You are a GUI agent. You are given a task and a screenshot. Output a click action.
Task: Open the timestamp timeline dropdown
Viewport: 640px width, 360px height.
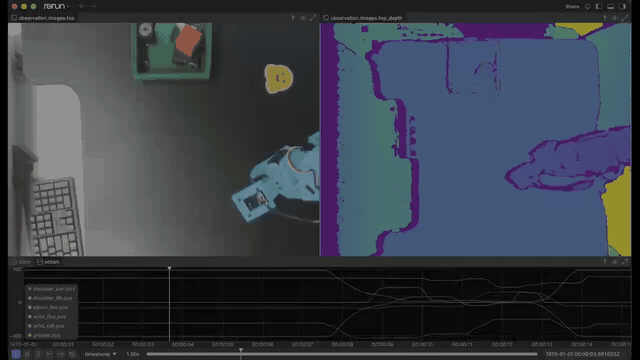point(100,354)
